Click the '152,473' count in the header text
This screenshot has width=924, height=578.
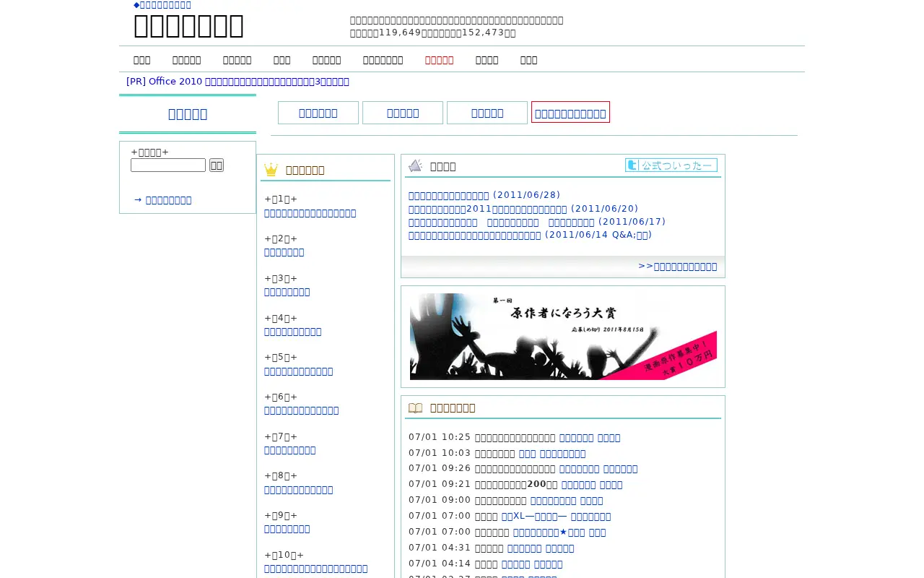tap(483, 33)
